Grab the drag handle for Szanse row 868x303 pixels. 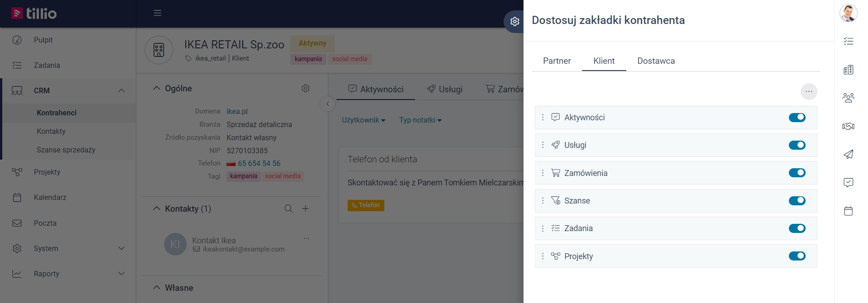coord(543,200)
